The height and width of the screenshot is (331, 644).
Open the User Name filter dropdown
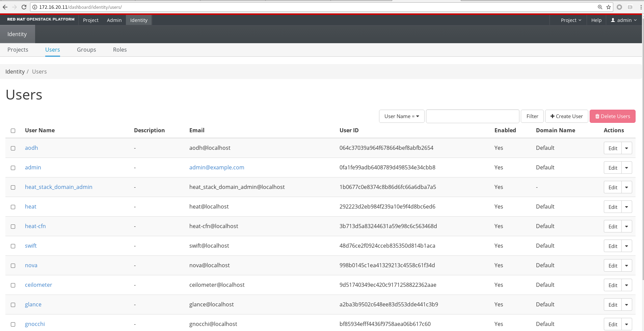click(402, 116)
